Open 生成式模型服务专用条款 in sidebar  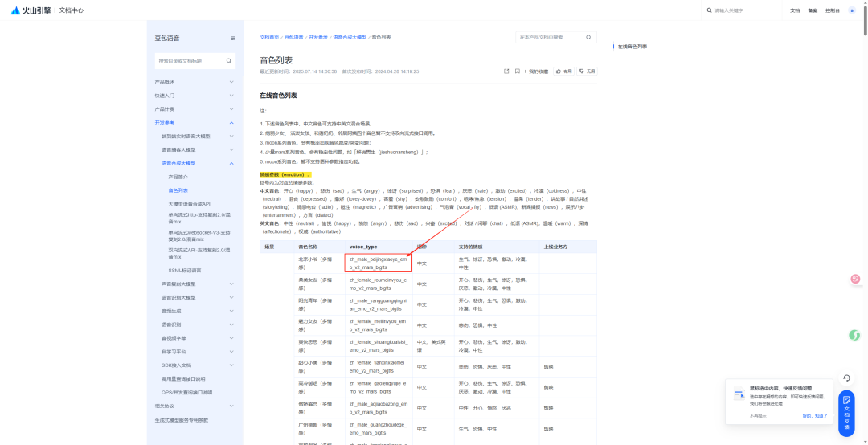182,420
